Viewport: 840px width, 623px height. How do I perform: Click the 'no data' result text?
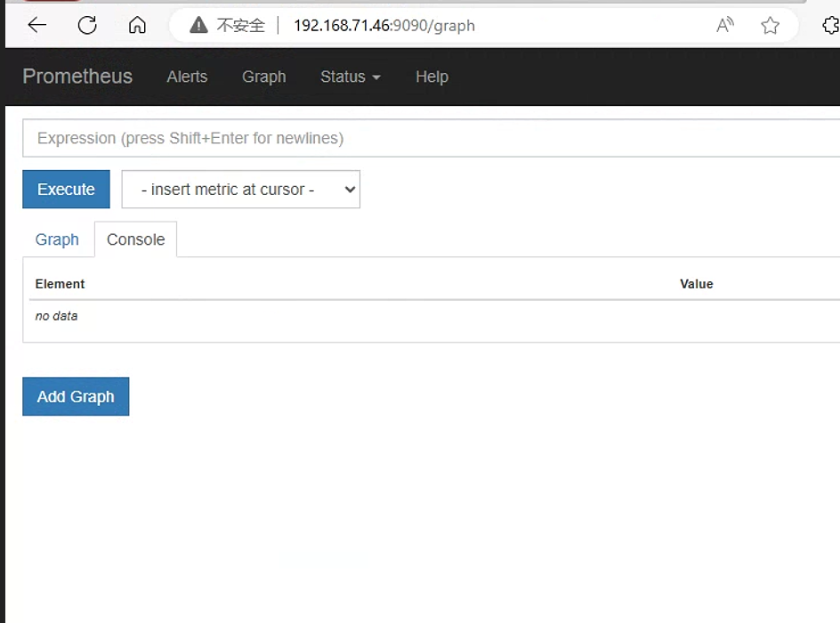click(56, 316)
